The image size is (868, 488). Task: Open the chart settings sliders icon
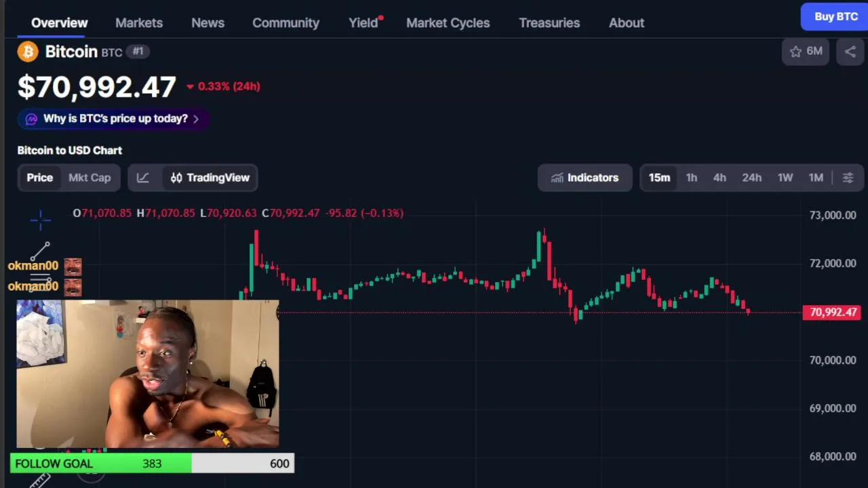[848, 178]
